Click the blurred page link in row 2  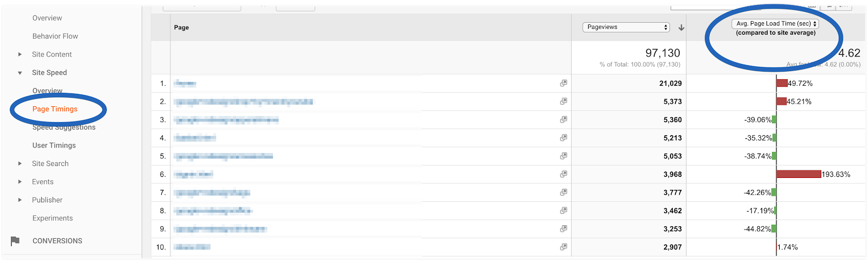click(243, 101)
